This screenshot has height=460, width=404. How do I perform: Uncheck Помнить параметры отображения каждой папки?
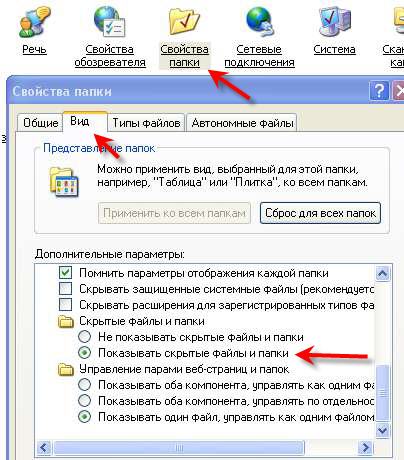coord(65,273)
